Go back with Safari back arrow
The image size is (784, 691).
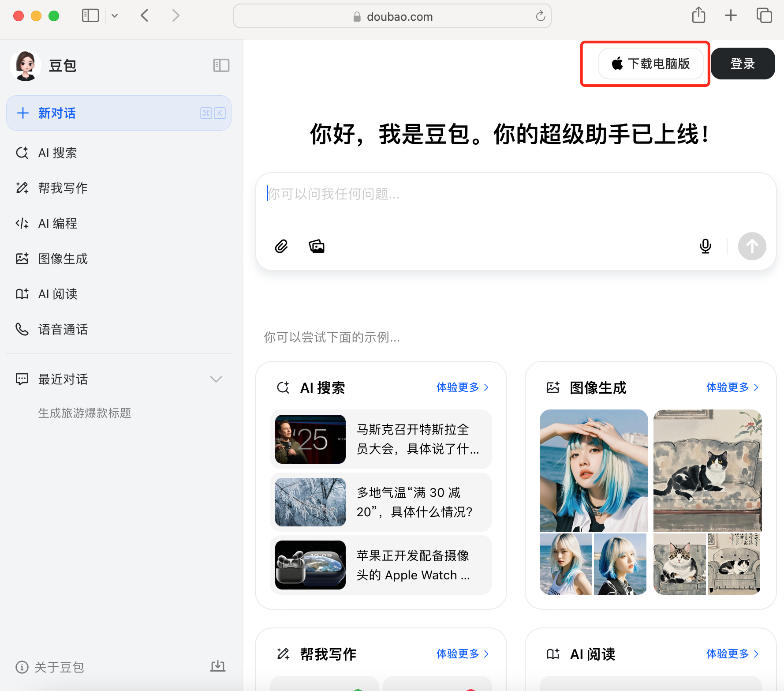[145, 16]
